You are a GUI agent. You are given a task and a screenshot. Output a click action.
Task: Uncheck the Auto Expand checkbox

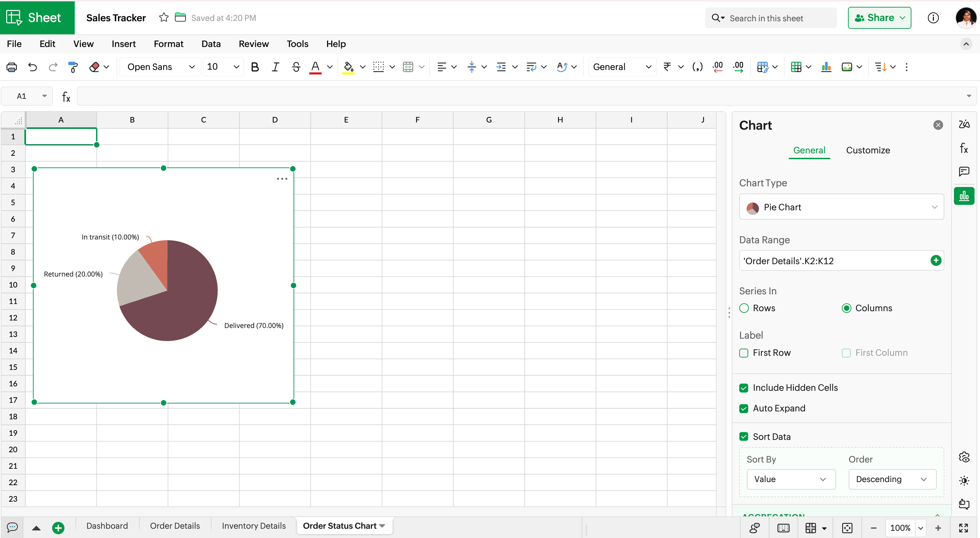point(744,409)
